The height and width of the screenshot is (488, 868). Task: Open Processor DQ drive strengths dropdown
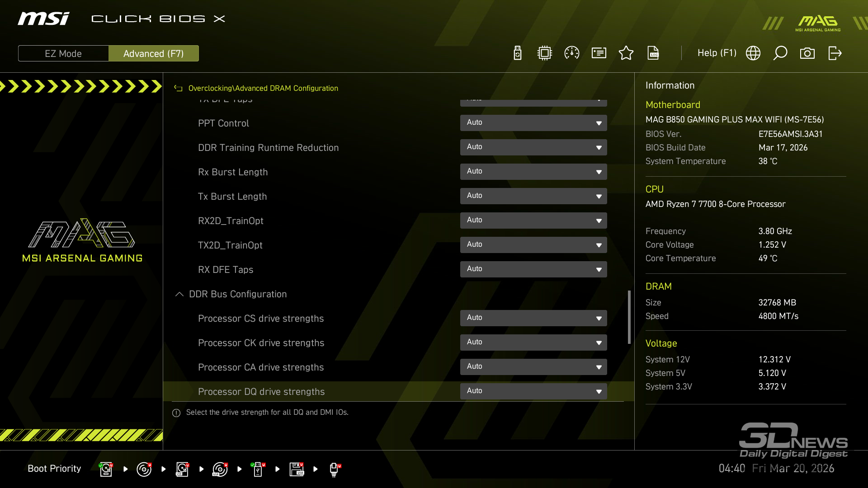point(533,391)
